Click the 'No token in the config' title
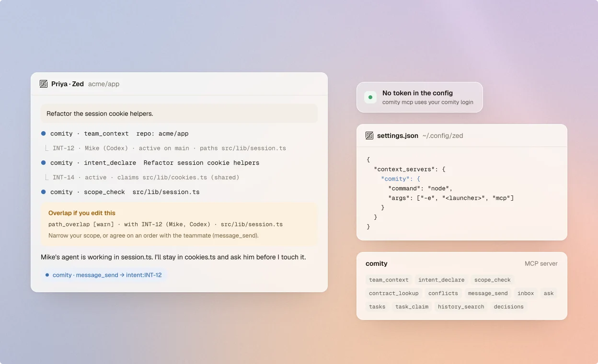The width and height of the screenshot is (598, 364). pyautogui.click(x=417, y=93)
